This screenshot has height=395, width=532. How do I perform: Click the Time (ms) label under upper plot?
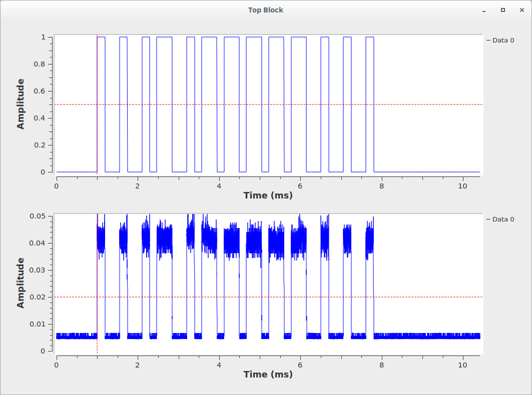point(268,195)
